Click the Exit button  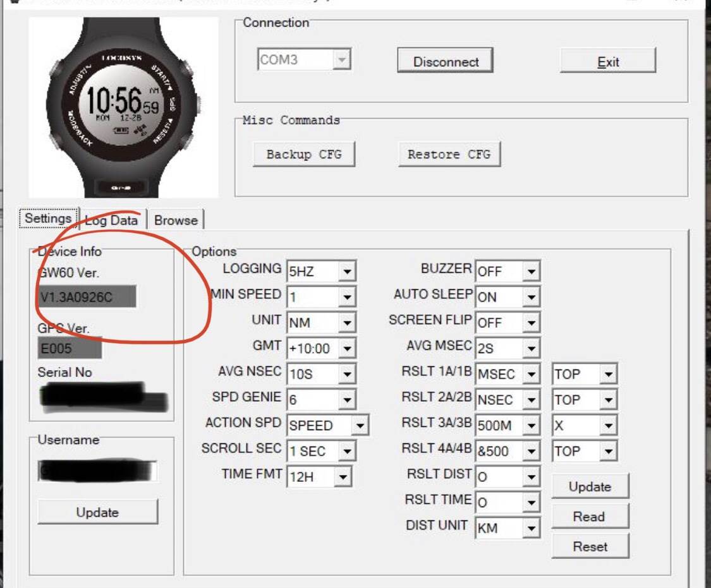[x=608, y=62]
